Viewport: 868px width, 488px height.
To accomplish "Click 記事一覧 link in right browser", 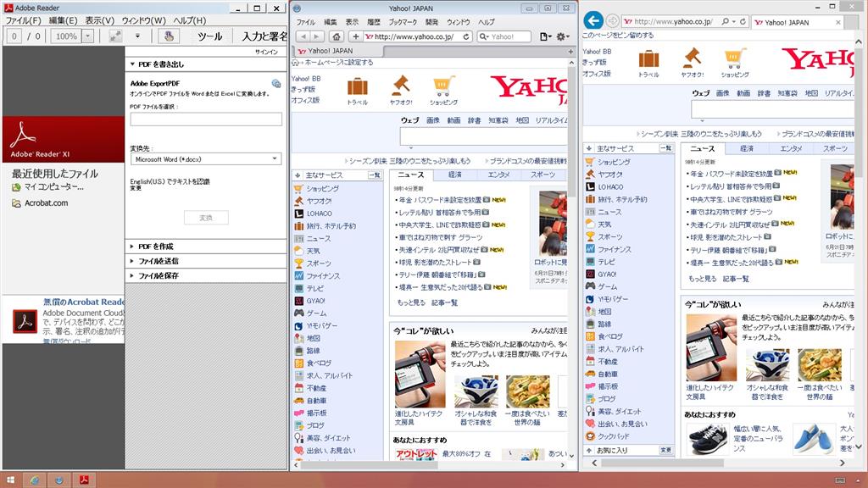I will coord(737,278).
